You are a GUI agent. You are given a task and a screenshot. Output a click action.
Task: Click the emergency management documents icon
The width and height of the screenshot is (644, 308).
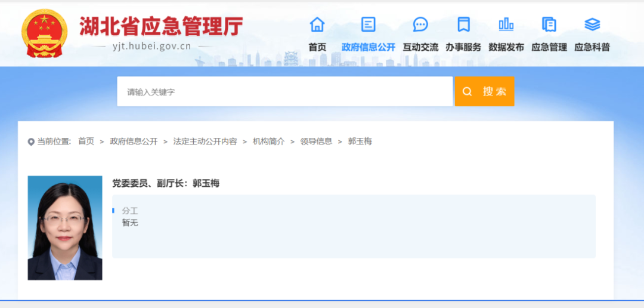pos(549,24)
